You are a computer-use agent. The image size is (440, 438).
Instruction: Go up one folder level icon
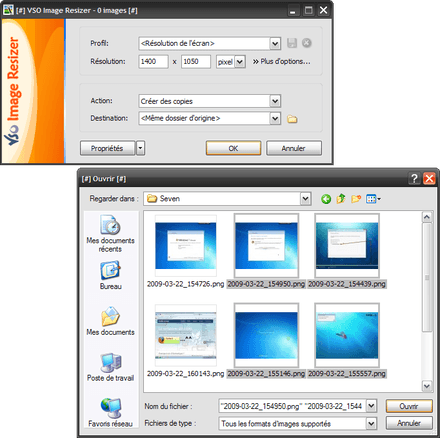(341, 199)
